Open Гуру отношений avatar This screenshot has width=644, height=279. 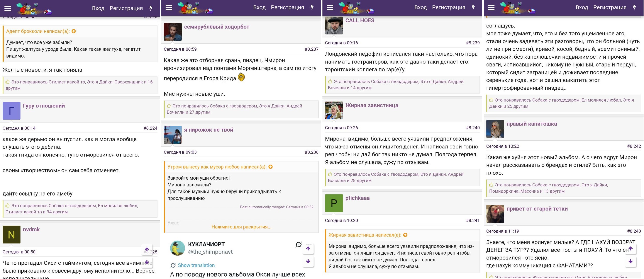tap(12, 111)
